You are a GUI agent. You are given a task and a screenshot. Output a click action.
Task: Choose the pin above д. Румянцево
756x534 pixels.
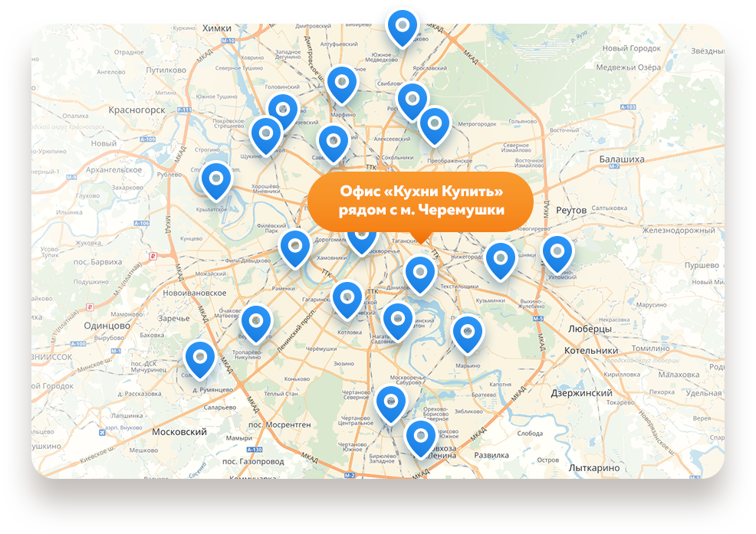coord(200,361)
